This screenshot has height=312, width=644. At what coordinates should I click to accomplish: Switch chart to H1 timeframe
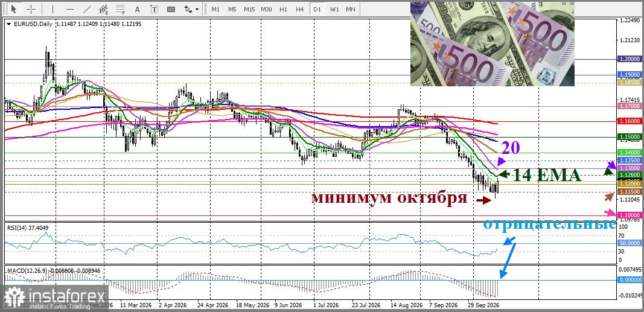point(283,9)
